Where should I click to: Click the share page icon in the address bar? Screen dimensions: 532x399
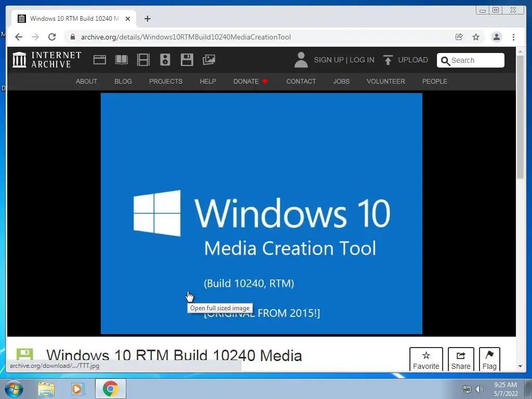459,37
